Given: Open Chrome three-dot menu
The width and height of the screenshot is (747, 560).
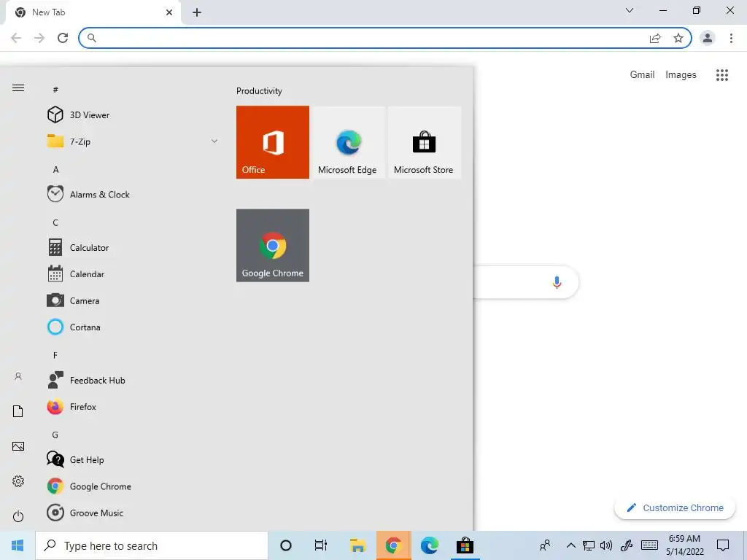Looking at the screenshot, I should pos(731,38).
